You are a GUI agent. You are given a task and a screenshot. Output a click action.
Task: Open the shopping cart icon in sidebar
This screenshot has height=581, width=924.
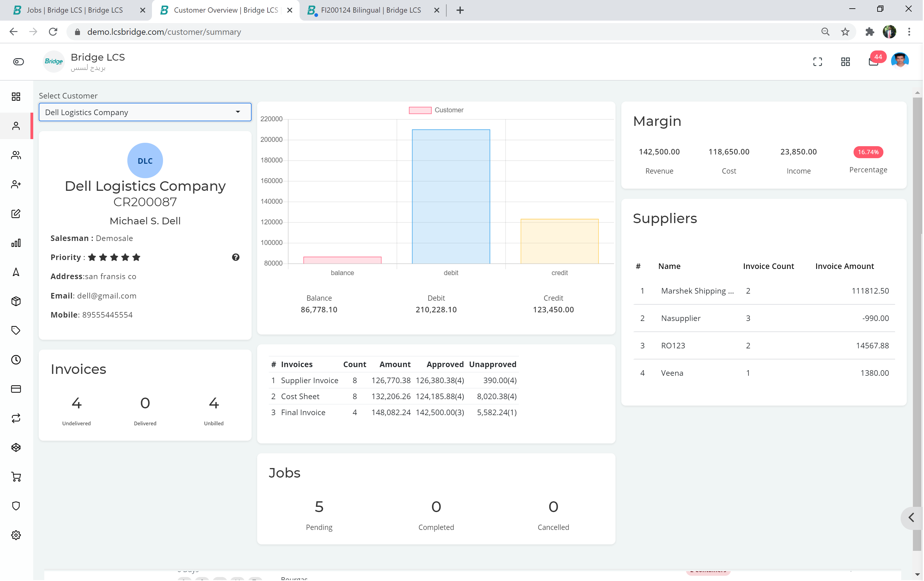16,477
